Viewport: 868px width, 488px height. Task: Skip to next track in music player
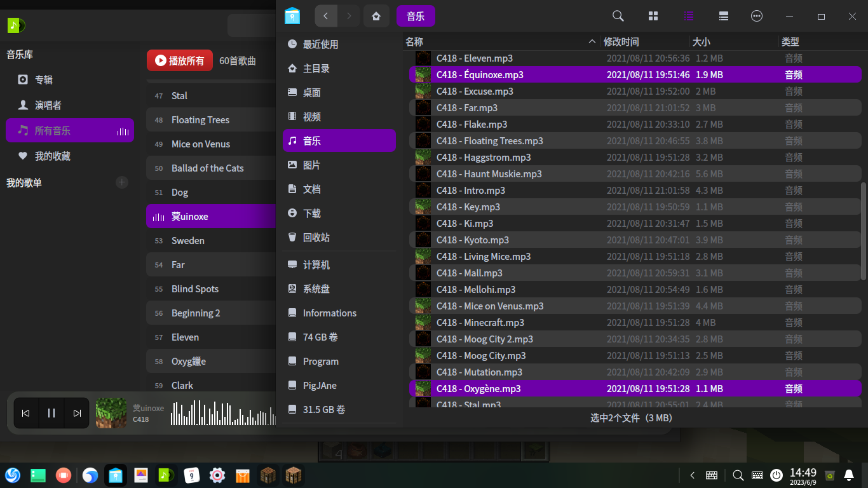coord(77,413)
